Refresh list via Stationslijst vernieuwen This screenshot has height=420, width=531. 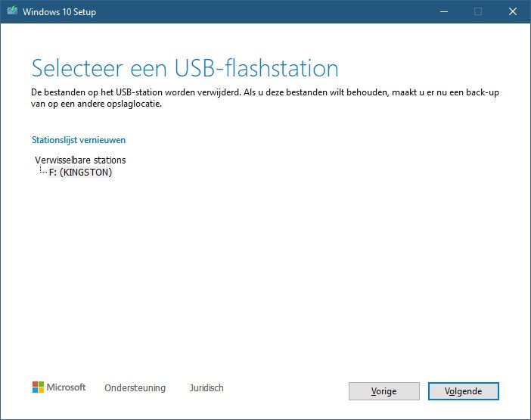coord(79,140)
